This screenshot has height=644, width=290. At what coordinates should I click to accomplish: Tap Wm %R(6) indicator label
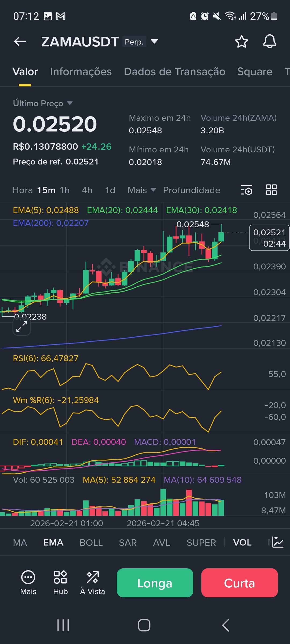(56, 400)
